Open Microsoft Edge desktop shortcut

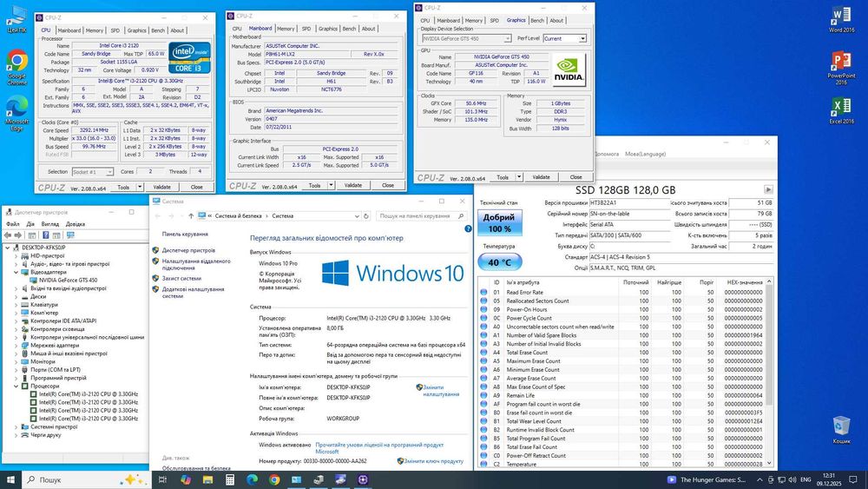(x=17, y=113)
